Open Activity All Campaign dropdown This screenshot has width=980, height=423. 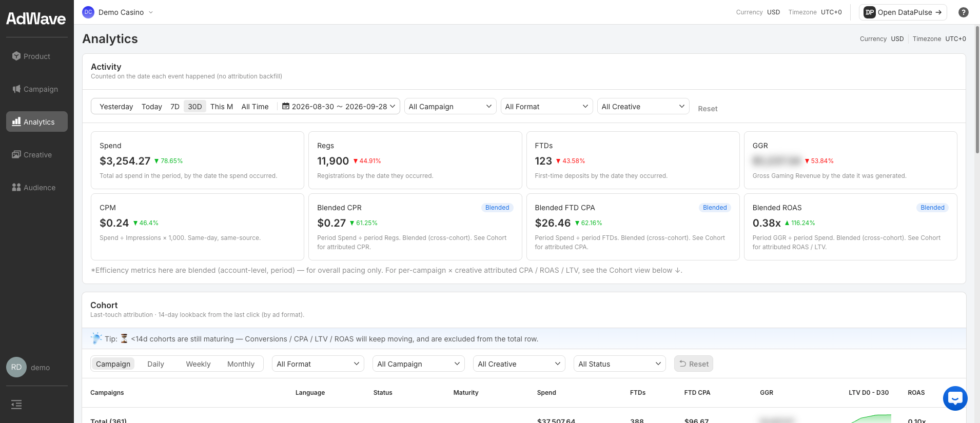point(450,106)
